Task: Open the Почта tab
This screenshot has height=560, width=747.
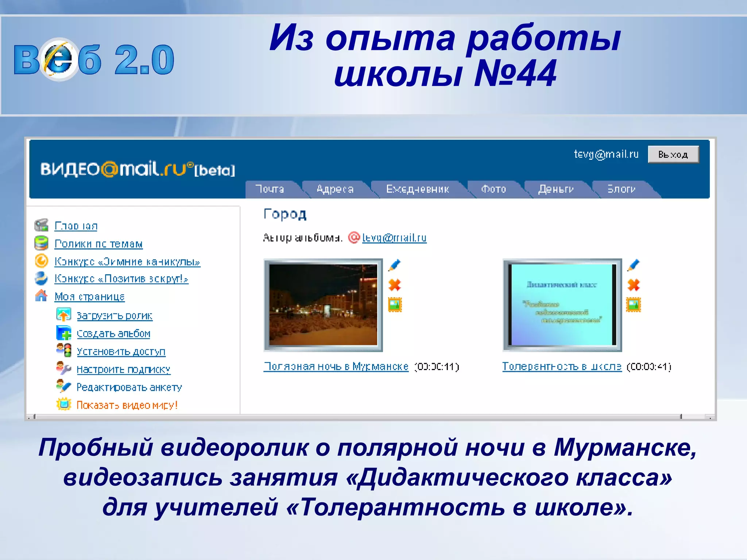Action: [270, 189]
